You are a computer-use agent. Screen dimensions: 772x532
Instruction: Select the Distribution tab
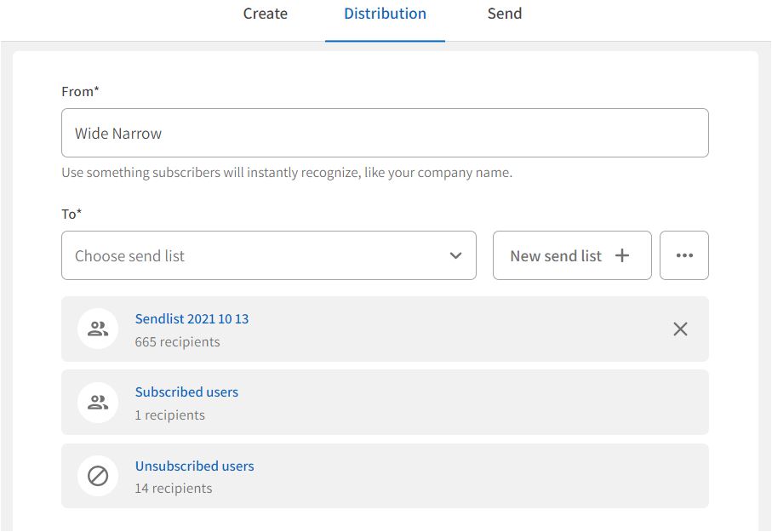click(385, 14)
